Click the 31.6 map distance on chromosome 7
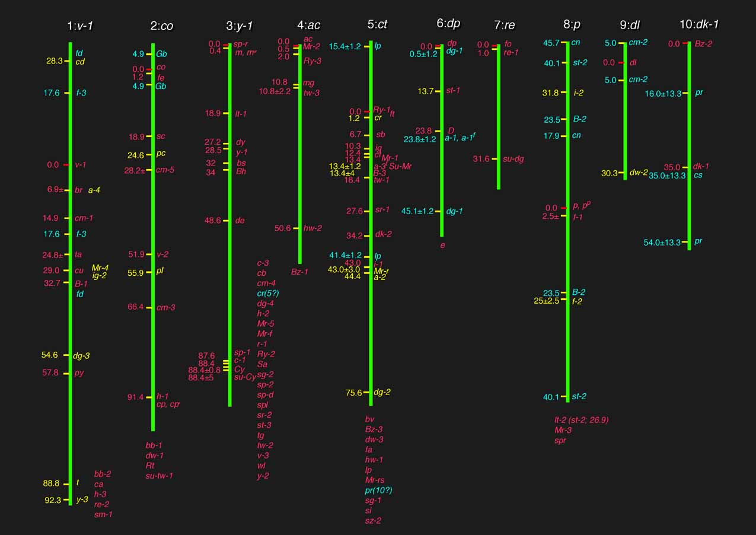The height and width of the screenshot is (535, 756). pyautogui.click(x=481, y=159)
